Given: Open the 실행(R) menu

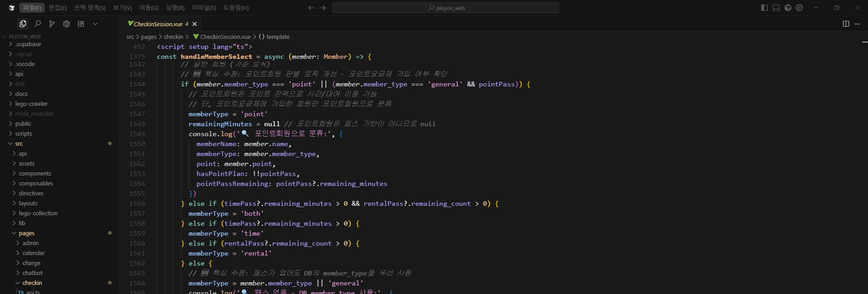Looking at the screenshot, I should point(175,8).
